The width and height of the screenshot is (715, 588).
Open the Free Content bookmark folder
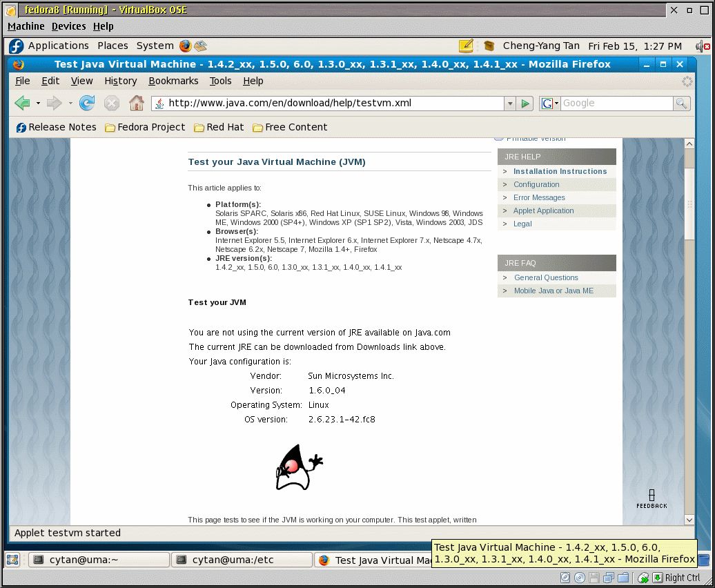[290, 127]
